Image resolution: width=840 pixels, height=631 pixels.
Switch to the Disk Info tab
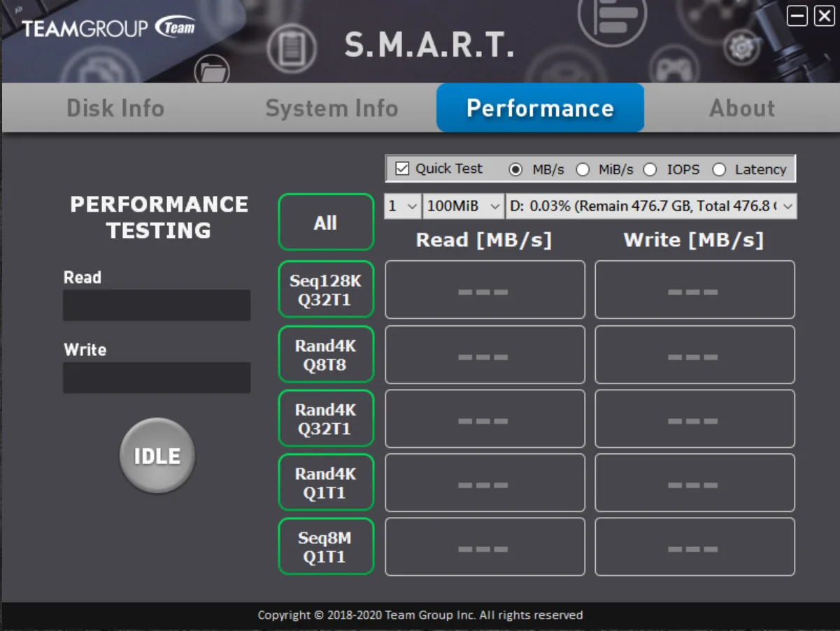115,108
